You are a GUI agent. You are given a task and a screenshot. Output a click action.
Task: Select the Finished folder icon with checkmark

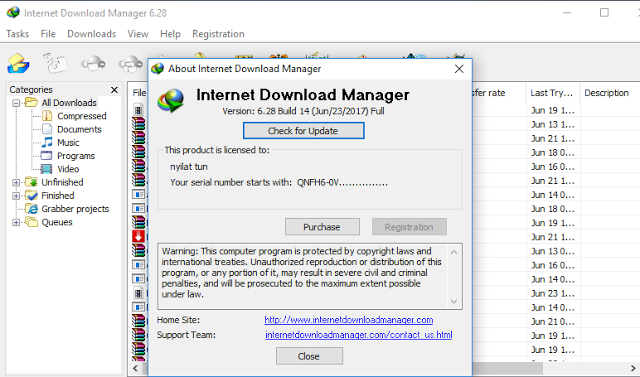(31, 195)
